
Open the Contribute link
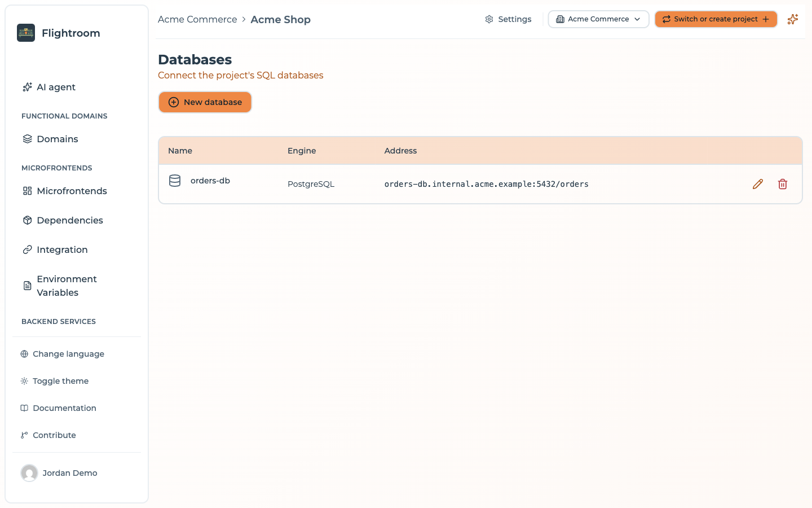[48, 435]
